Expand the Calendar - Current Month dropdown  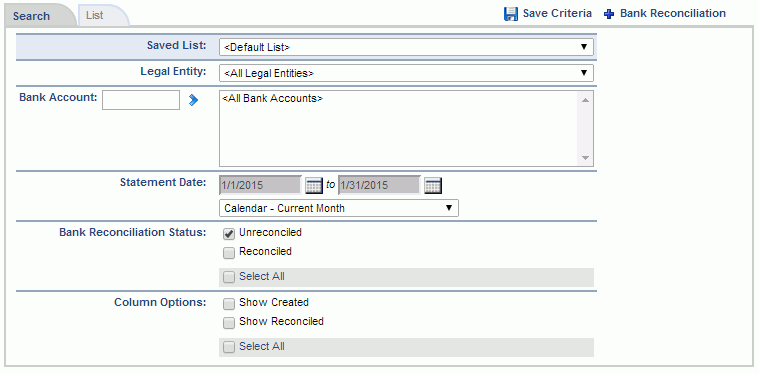[339, 208]
